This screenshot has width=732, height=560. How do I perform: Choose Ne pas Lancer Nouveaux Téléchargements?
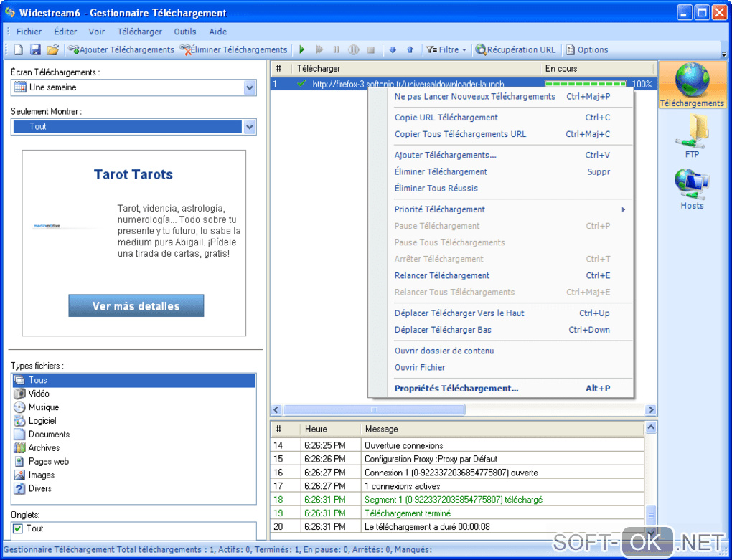tap(500, 97)
